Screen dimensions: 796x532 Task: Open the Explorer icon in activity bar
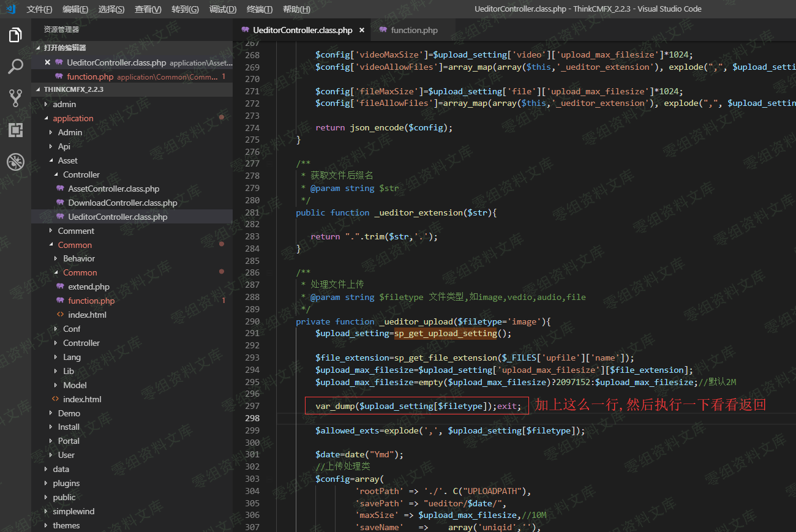pos(15,35)
